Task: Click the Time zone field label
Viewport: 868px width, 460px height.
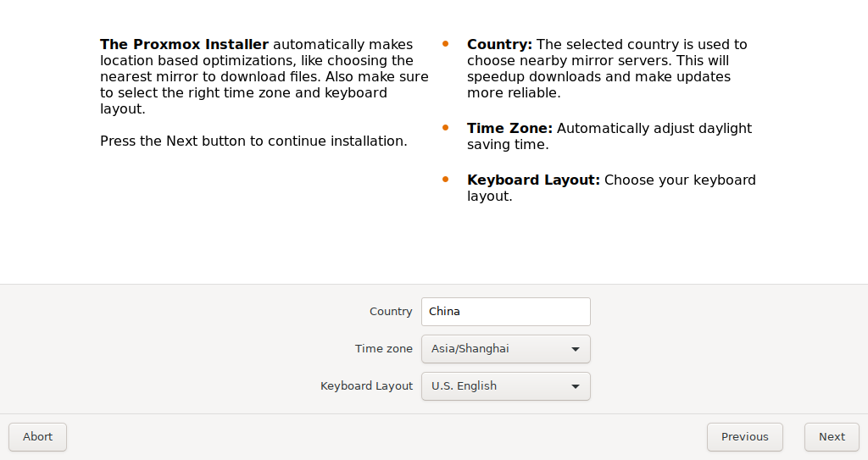Action: (384, 349)
